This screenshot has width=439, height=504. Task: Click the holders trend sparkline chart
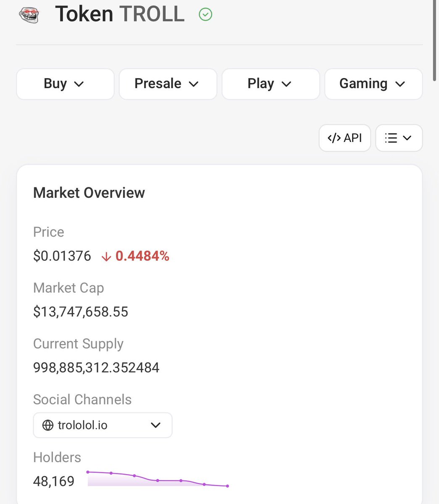(x=158, y=479)
